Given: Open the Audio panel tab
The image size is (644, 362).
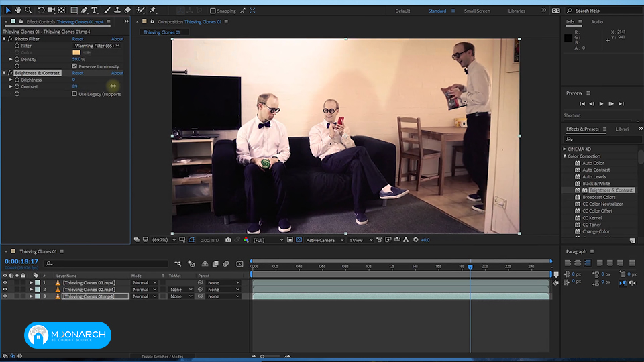Looking at the screenshot, I should (x=597, y=21).
